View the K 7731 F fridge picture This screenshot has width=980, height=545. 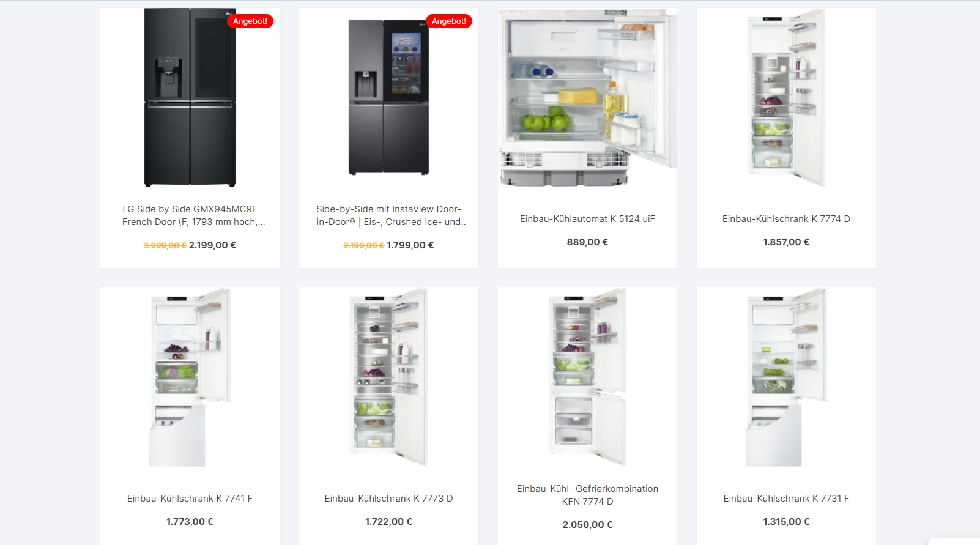coord(786,377)
